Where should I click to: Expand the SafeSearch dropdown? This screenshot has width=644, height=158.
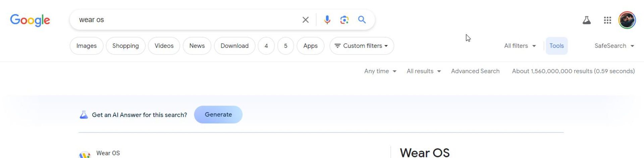pos(614,46)
